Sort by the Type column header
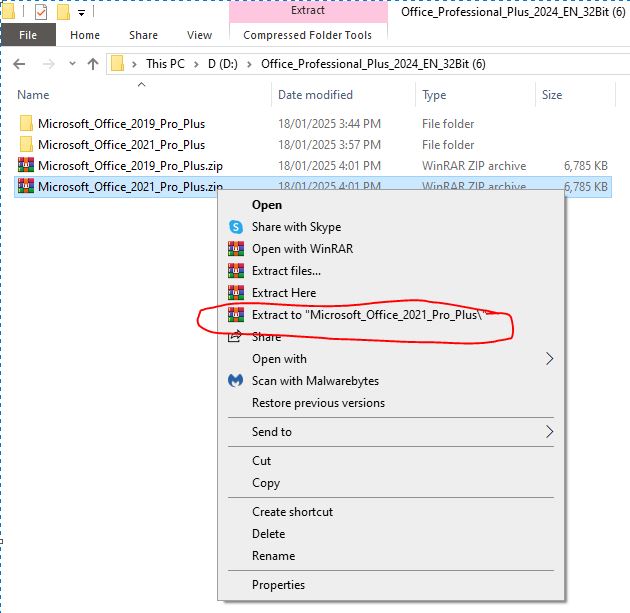Screen dimensions: 630x613 click(x=434, y=95)
